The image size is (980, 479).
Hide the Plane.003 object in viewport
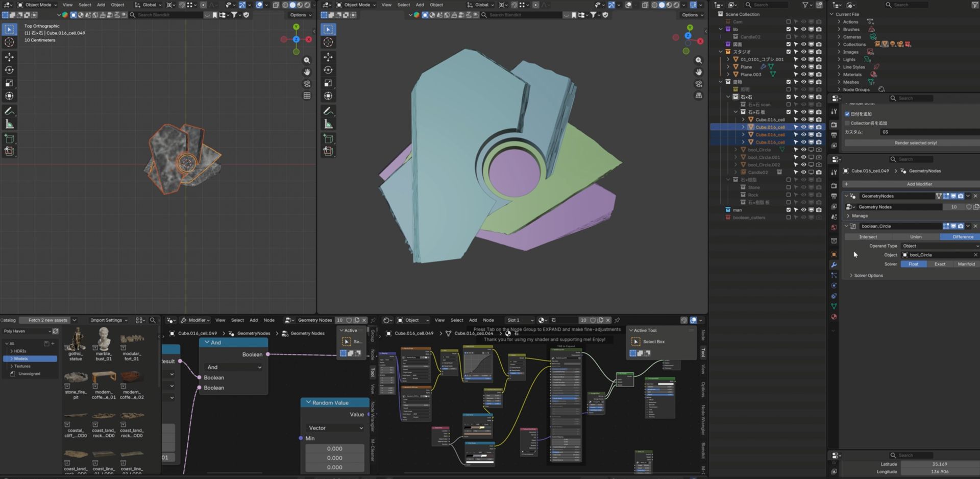click(803, 75)
